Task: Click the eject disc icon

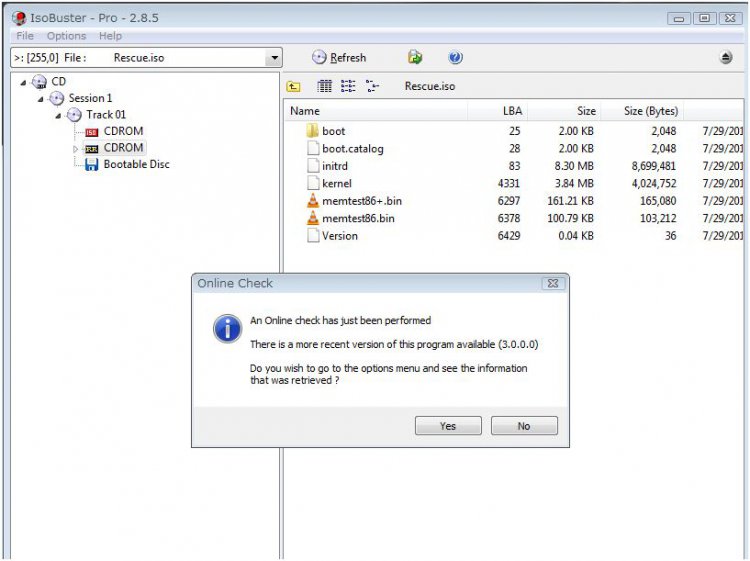Action: [726, 58]
